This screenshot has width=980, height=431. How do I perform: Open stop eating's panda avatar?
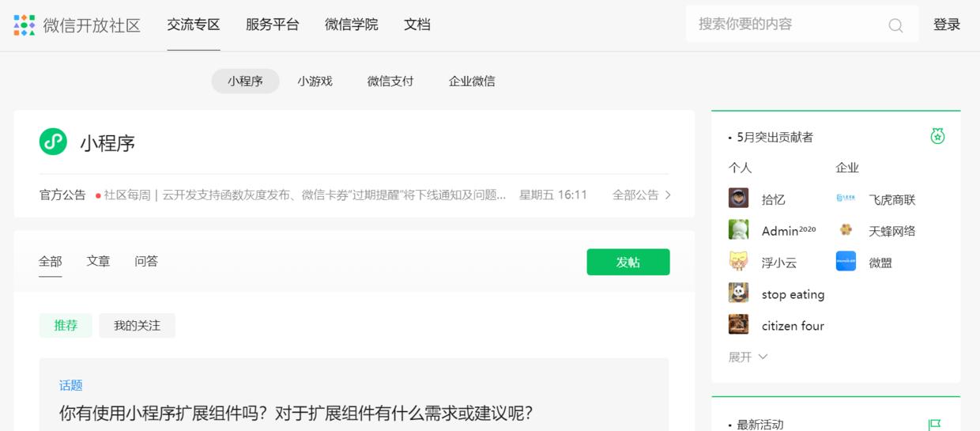pos(738,293)
